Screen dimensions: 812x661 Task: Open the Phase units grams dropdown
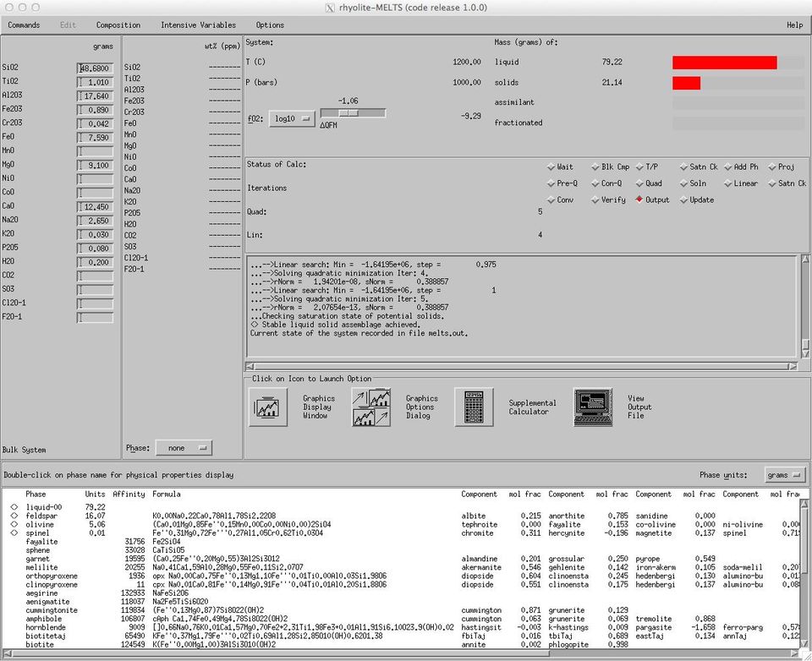(x=785, y=475)
